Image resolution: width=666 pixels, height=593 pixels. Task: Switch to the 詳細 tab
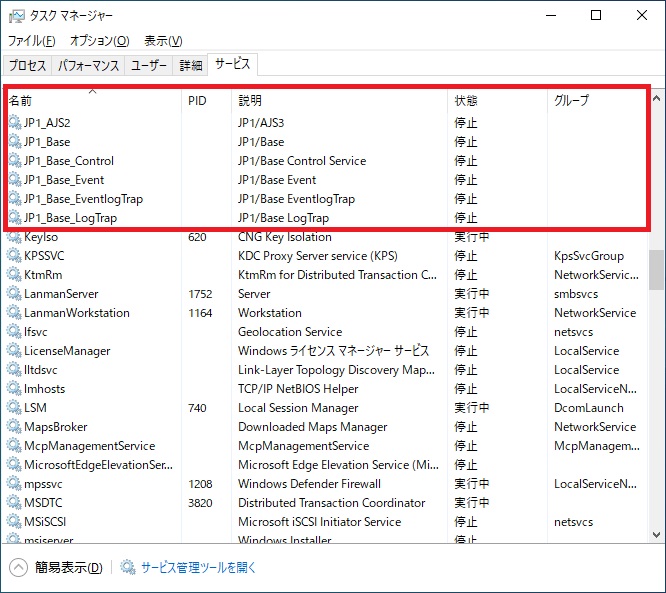190,66
